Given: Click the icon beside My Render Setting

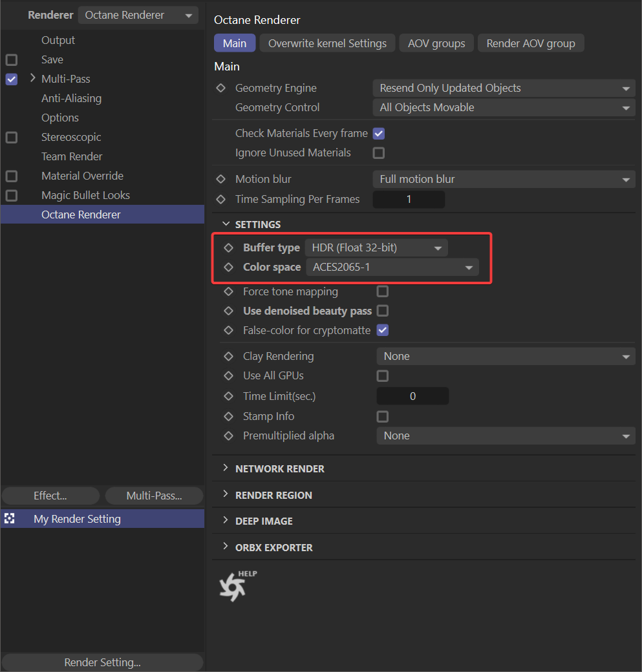Looking at the screenshot, I should click(10, 518).
